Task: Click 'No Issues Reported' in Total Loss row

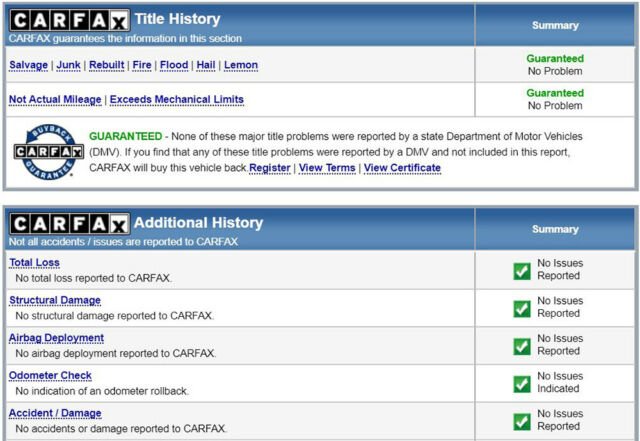Action: [560, 270]
